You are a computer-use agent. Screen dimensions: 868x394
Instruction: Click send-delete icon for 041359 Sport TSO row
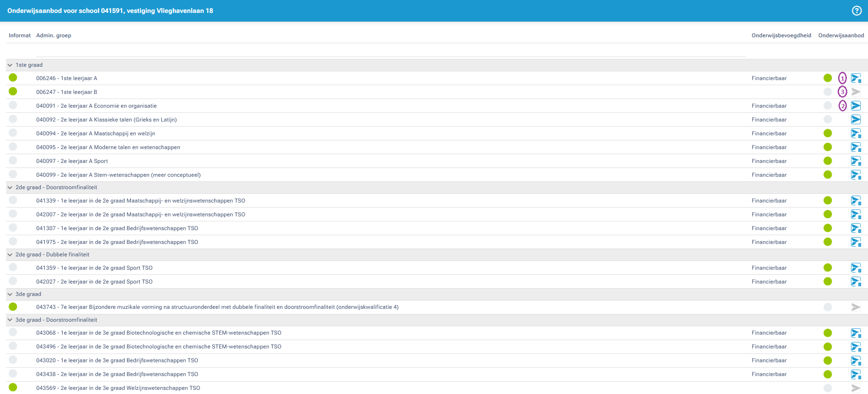click(856, 268)
